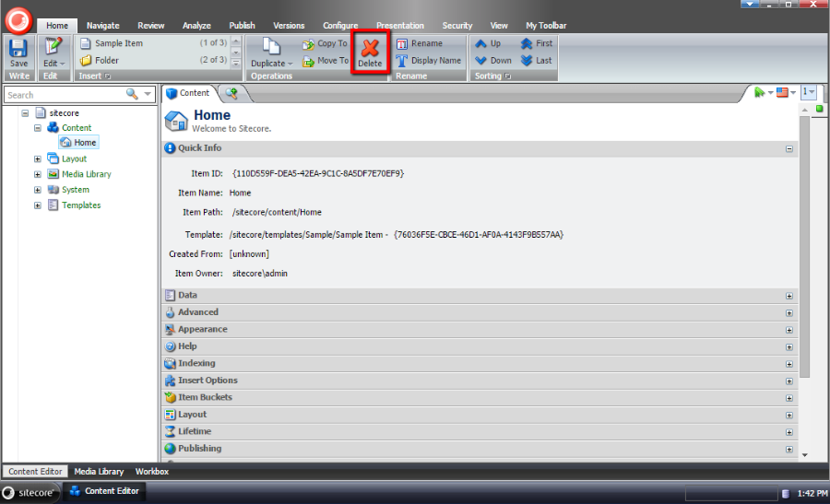Expand the Media Library tree node
Image resolution: width=830 pixels, height=504 pixels.
[38, 174]
